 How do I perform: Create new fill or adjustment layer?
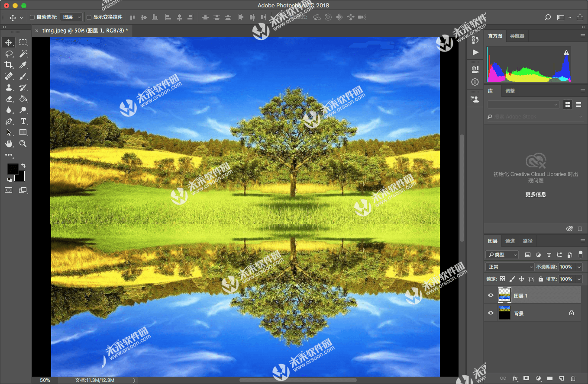coord(538,378)
